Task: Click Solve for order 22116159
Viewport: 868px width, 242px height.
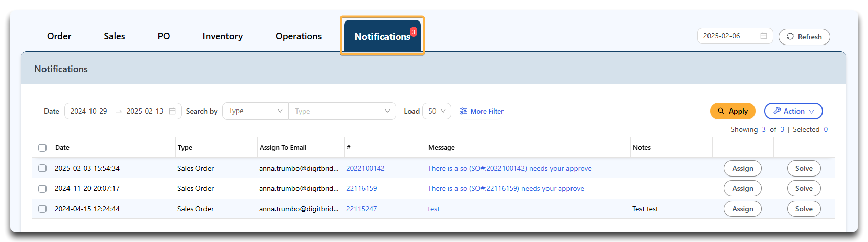Action: coord(804,188)
